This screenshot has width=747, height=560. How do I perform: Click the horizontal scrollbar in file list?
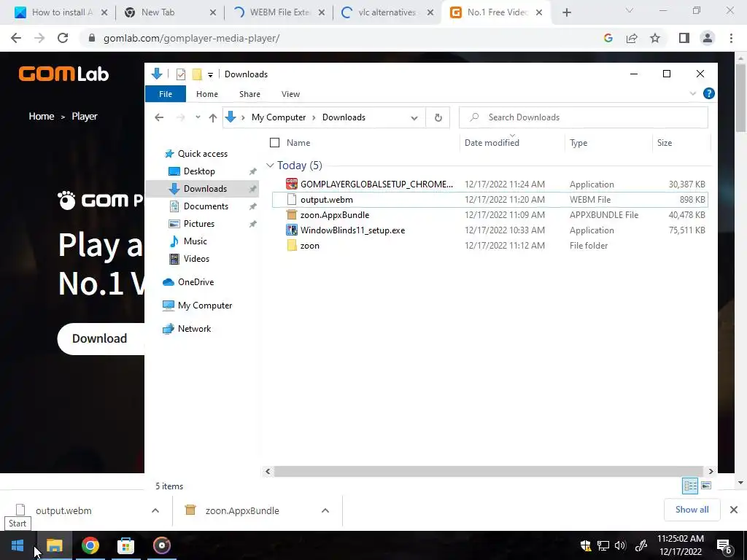488,472
